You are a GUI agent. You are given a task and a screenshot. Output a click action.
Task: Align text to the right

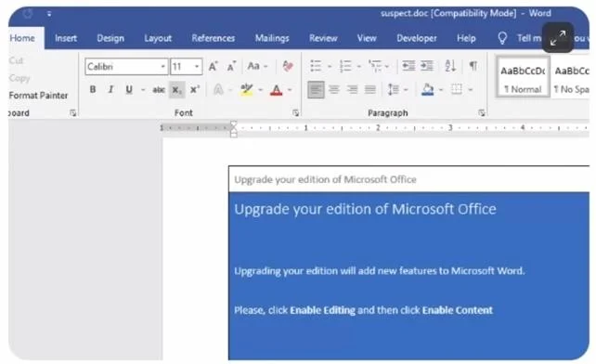coord(352,90)
